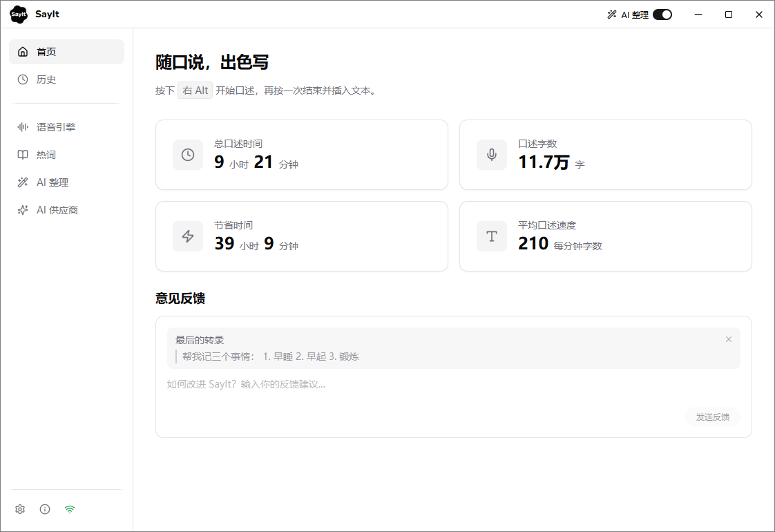
Task: Click the 最后的转录 label
Action: 200,340
